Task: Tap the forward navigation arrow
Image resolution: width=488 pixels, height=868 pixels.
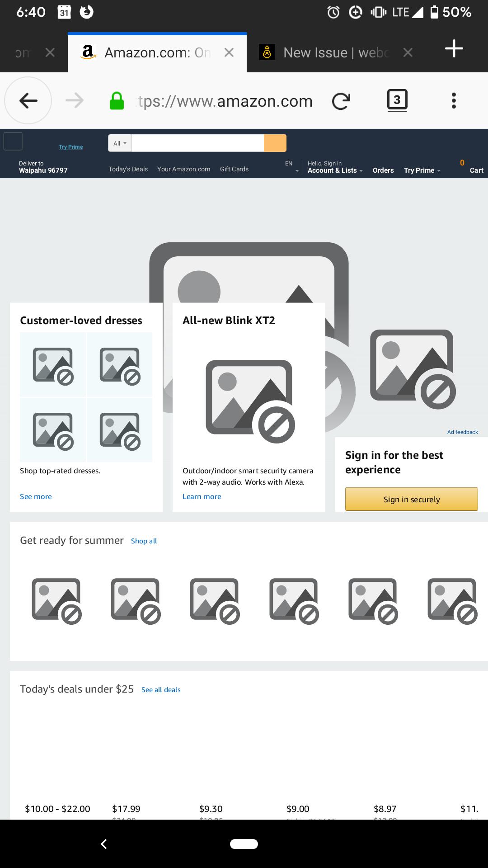Action: (x=75, y=100)
